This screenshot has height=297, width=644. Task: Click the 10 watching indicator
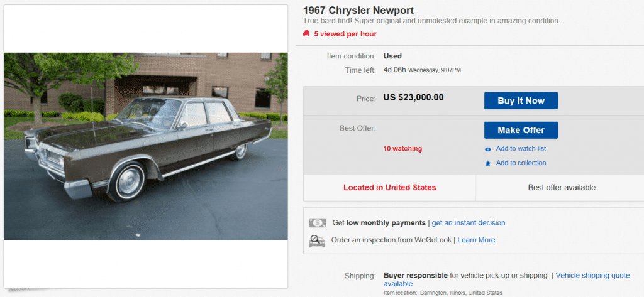pos(402,149)
